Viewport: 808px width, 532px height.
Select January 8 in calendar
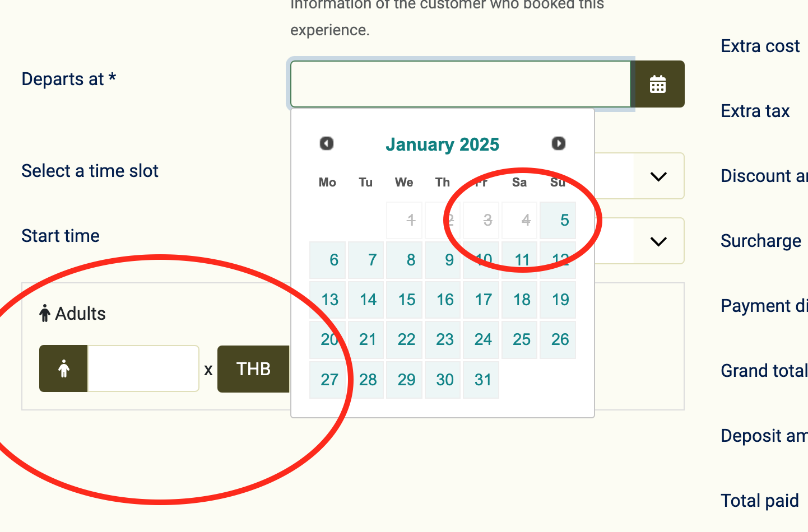coord(405,260)
